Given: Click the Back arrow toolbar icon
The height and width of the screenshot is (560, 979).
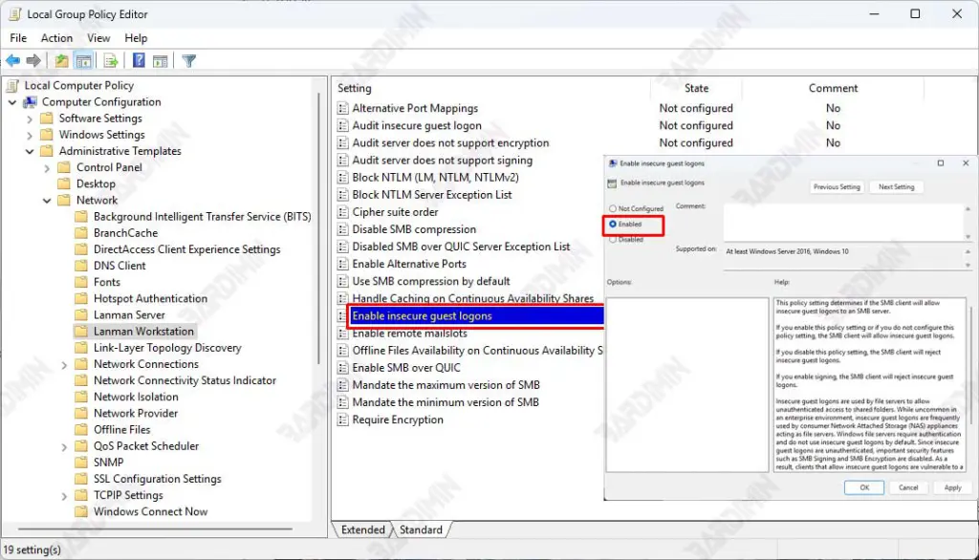Looking at the screenshot, I should click(x=12, y=60).
